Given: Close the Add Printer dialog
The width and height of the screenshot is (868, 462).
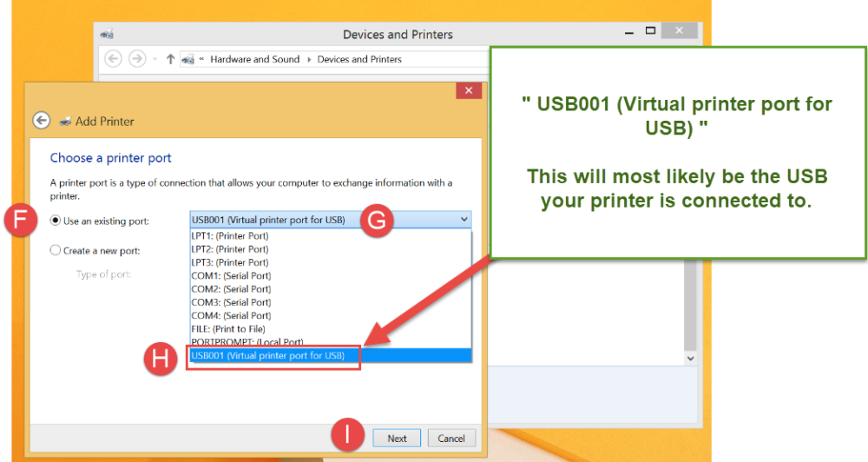Looking at the screenshot, I should click(469, 90).
